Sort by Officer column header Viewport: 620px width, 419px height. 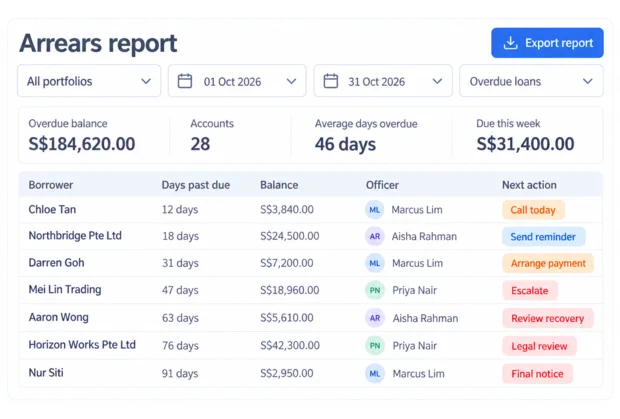point(382,185)
